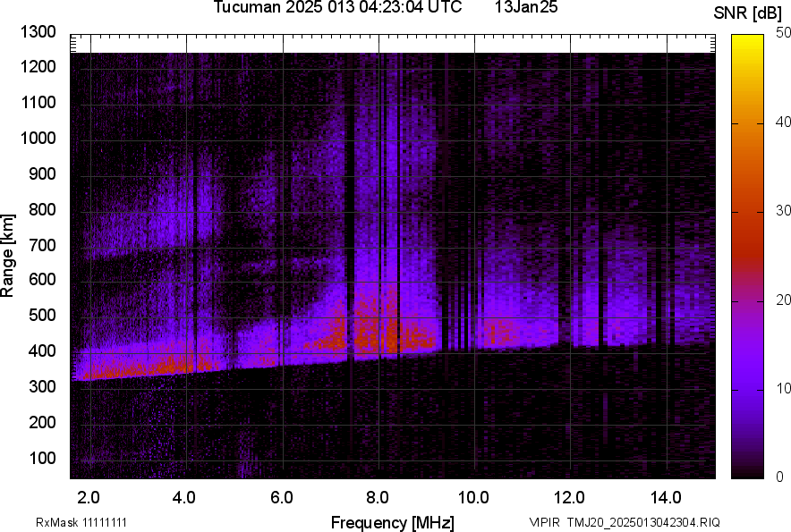
Task: Click range tick label '1200'
Action: (38, 66)
